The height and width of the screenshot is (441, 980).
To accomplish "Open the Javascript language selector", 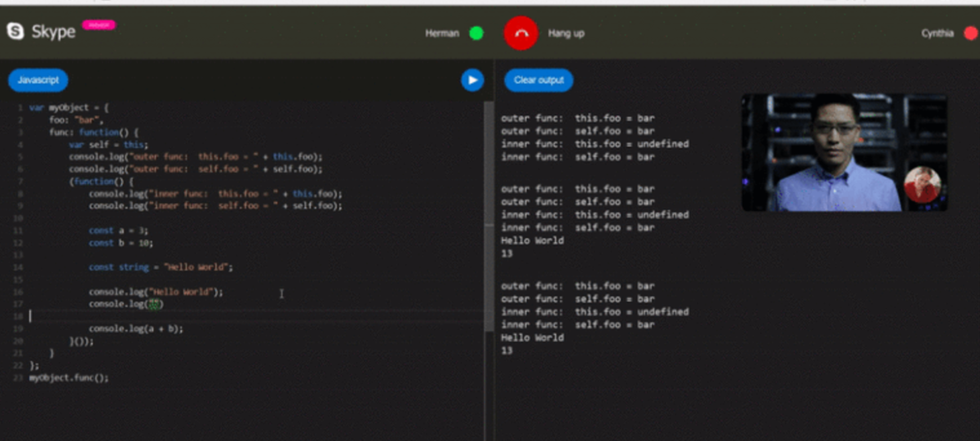I will (x=38, y=80).
